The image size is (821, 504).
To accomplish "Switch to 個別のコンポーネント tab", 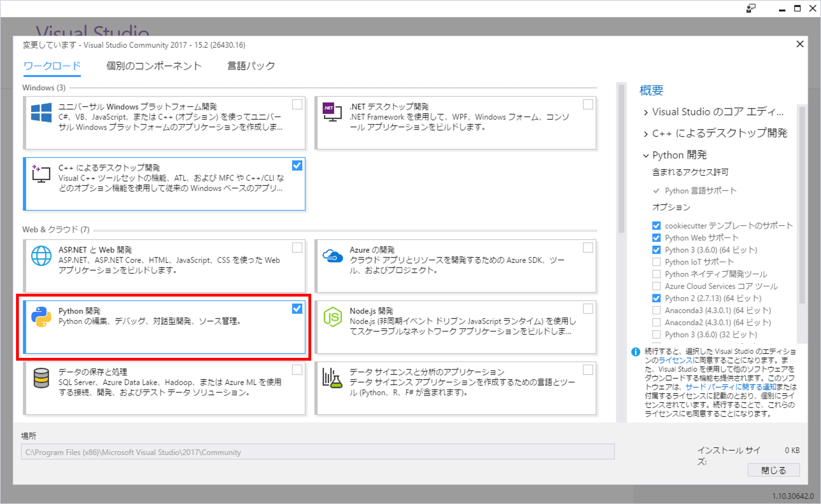I will 154,66.
